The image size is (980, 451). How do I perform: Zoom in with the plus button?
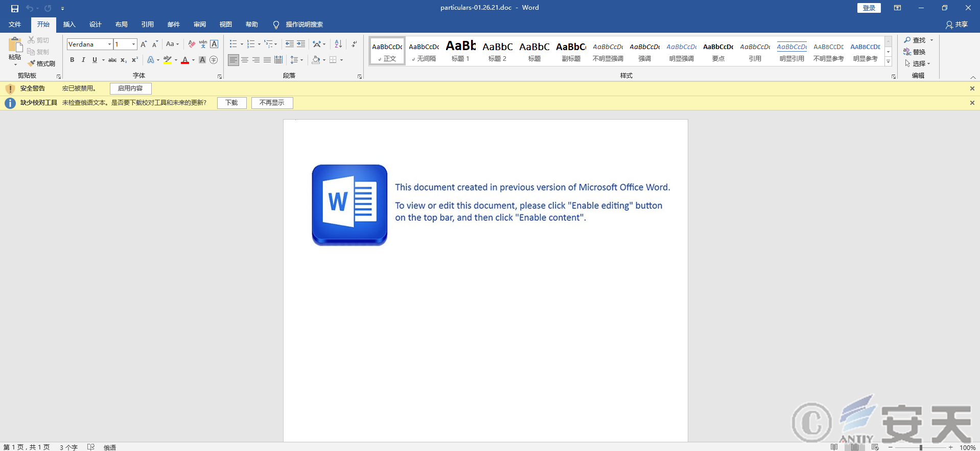[x=951, y=447]
